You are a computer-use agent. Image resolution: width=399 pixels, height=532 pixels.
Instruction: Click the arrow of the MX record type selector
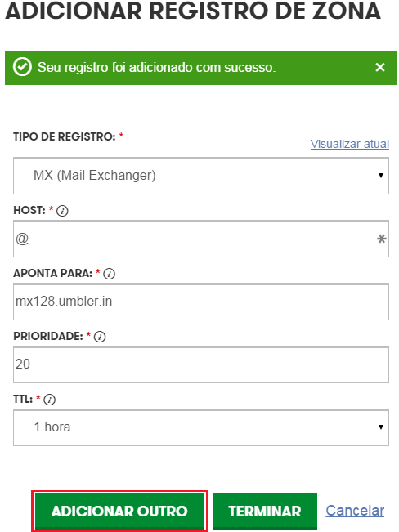click(381, 176)
